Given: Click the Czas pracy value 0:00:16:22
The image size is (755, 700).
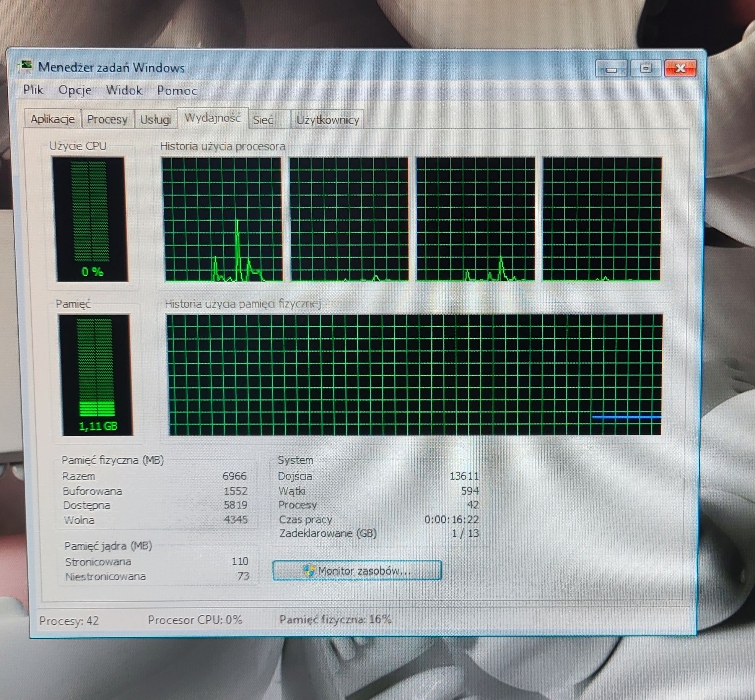Looking at the screenshot, I should pyautogui.click(x=451, y=519).
